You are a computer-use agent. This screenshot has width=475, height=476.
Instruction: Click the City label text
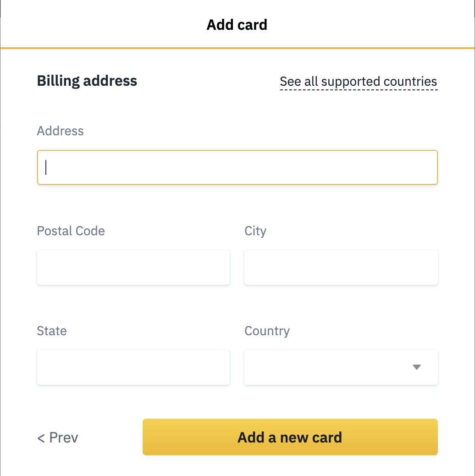255,231
